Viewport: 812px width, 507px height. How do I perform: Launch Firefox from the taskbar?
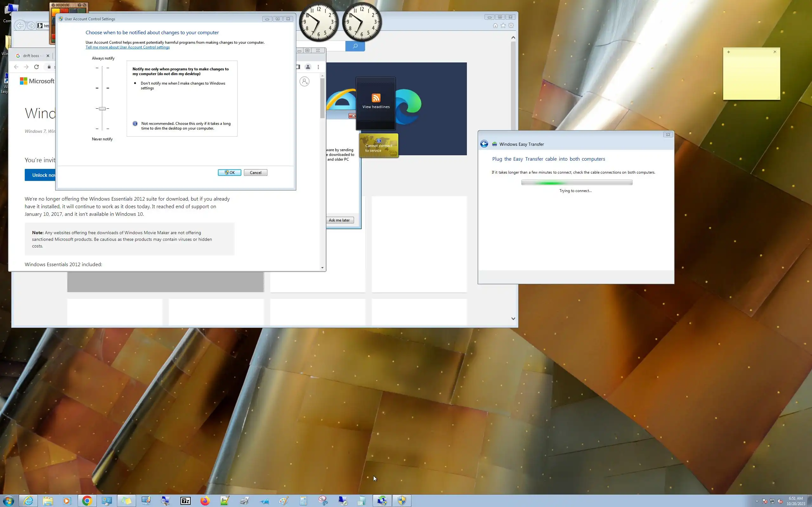(205, 501)
